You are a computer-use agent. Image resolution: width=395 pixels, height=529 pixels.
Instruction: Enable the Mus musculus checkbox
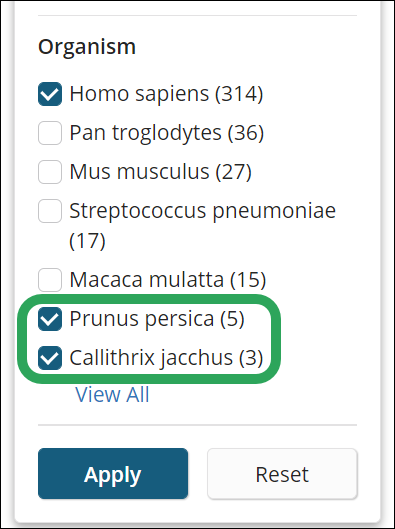50,172
